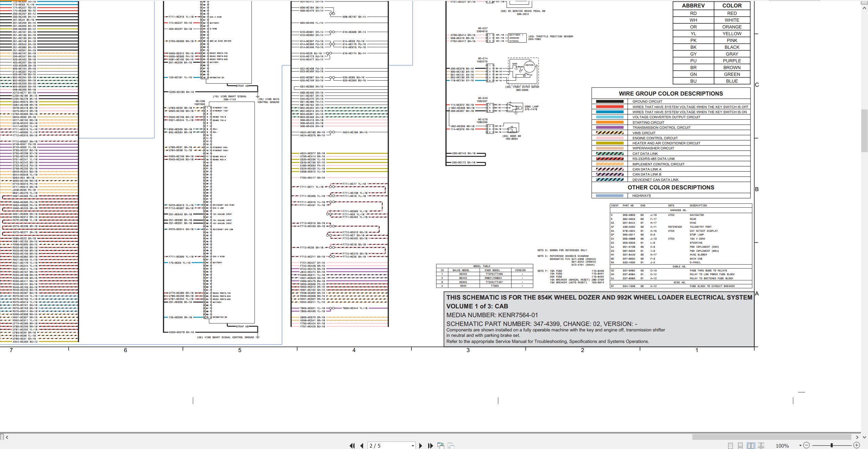This screenshot has height=449, width=868.
Task: Click the '(16) VIMS SMART SIGNAL' label
Action: click(230, 96)
